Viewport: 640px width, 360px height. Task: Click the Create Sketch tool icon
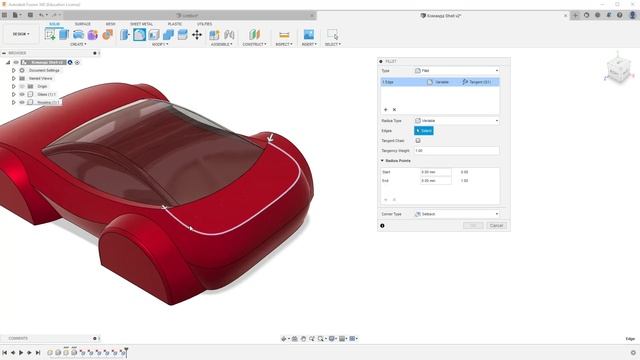[x=50, y=34]
